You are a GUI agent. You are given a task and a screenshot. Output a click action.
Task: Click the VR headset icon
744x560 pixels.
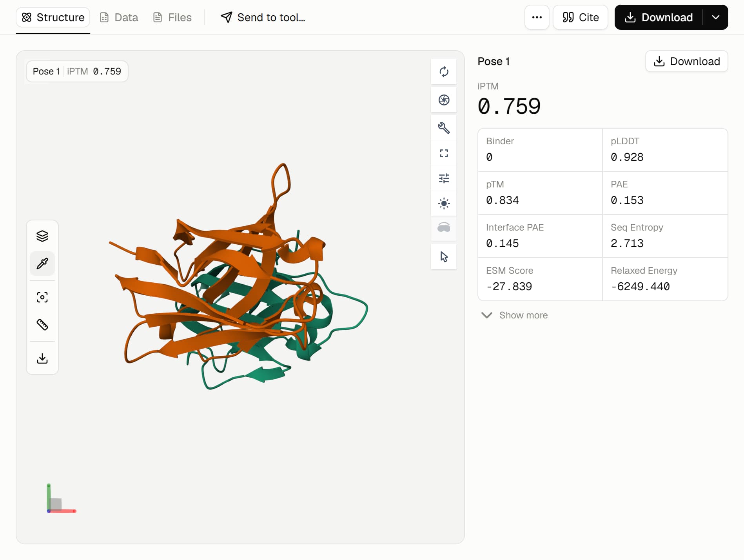pyautogui.click(x=444, y=228)
